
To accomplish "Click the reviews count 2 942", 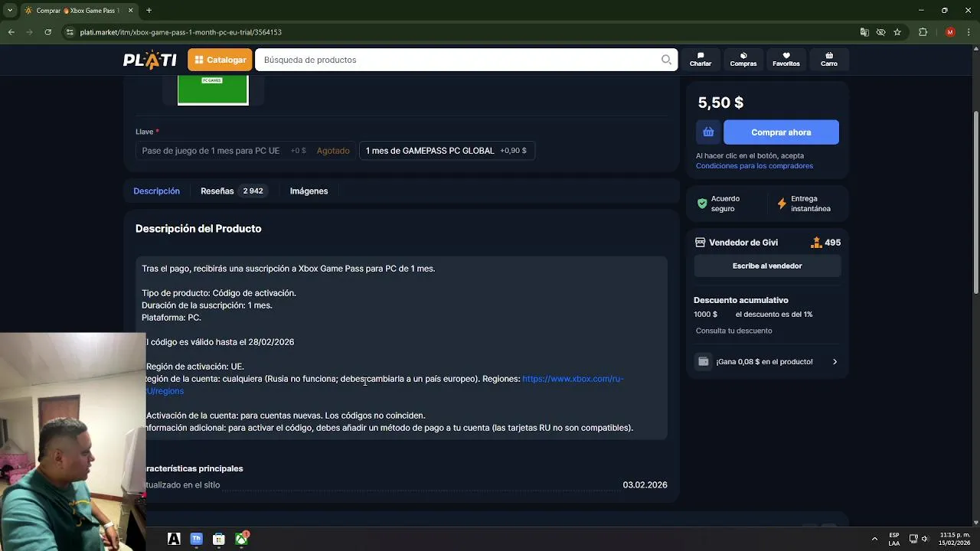I will pyautogui.click(x=253, y=191).
